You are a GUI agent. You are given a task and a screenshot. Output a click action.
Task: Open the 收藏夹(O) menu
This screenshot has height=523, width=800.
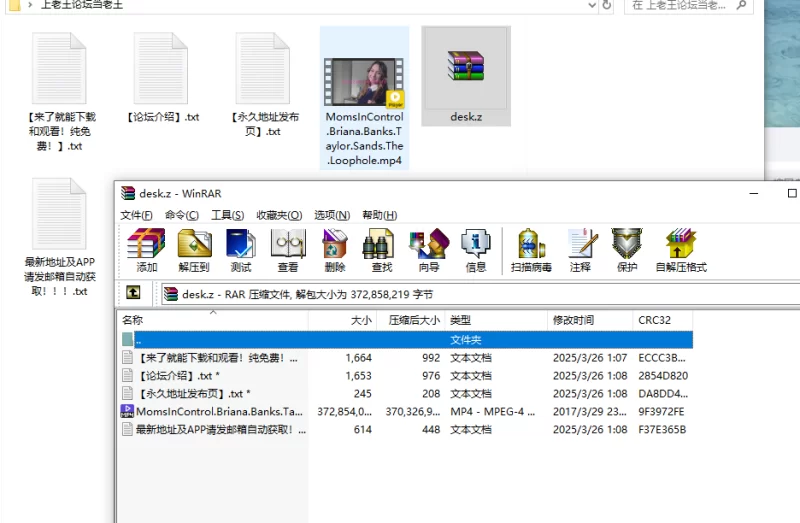point(279,215)
